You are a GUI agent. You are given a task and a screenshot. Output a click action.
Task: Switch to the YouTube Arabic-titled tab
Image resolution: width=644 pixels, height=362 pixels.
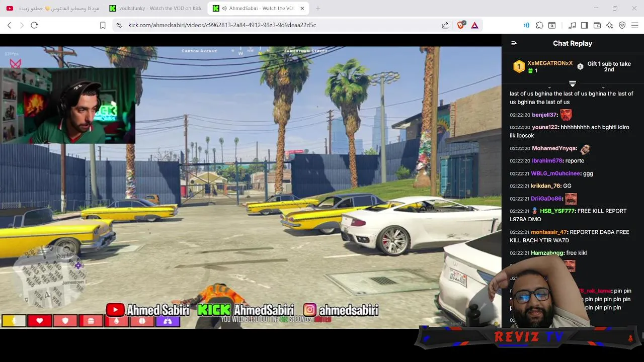[x=52, y=9]
